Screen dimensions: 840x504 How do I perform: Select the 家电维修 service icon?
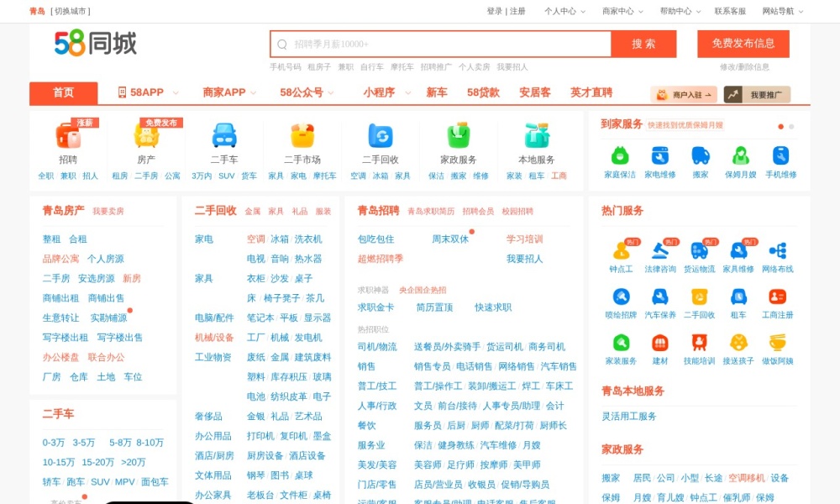pos(660,156)
